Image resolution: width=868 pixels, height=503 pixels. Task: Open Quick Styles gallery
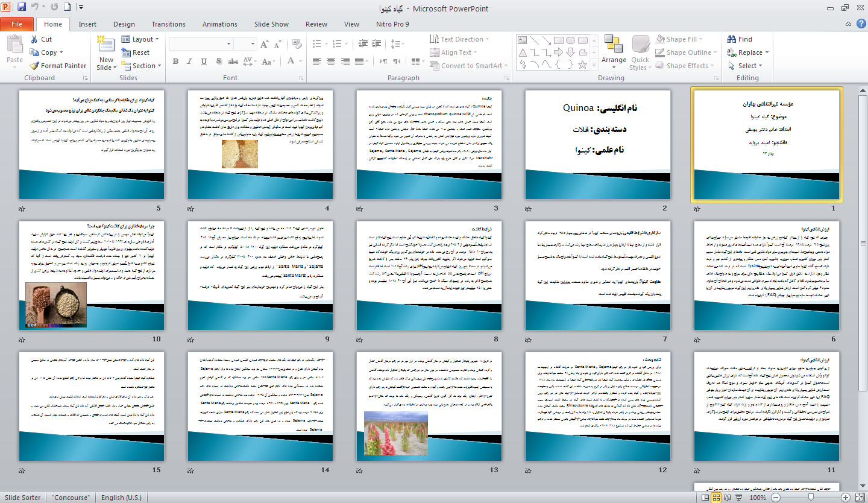[640, 49]
